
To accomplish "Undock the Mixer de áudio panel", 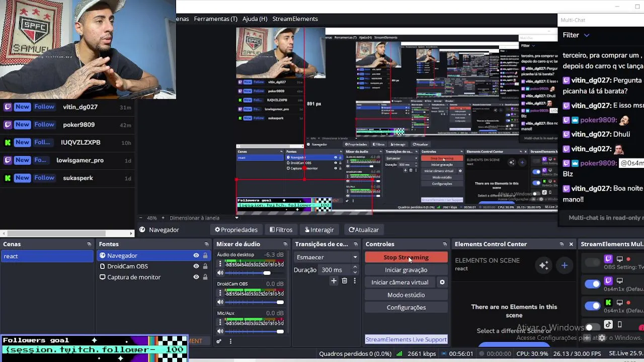I will 285,244.
